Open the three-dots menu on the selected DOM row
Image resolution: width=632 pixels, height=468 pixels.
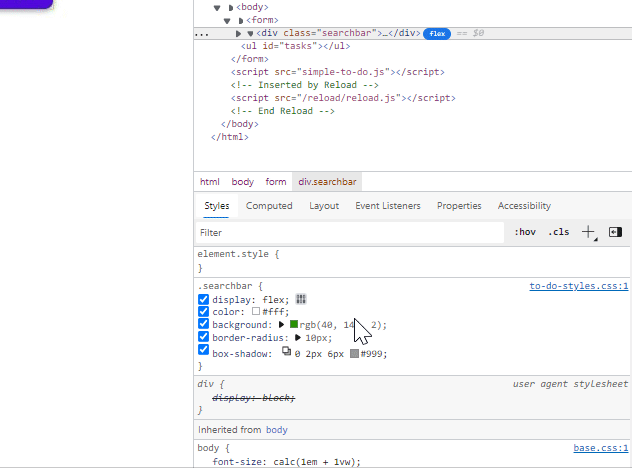point(202,34)
